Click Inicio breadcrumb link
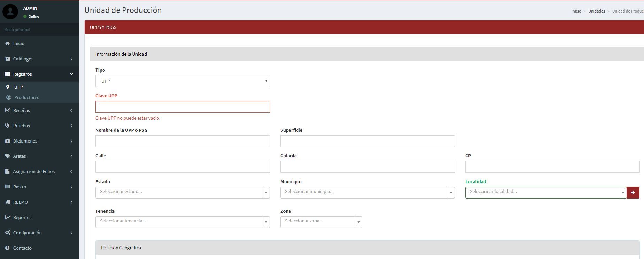Viewport: 644px width, 259px height. coord(576,11)
